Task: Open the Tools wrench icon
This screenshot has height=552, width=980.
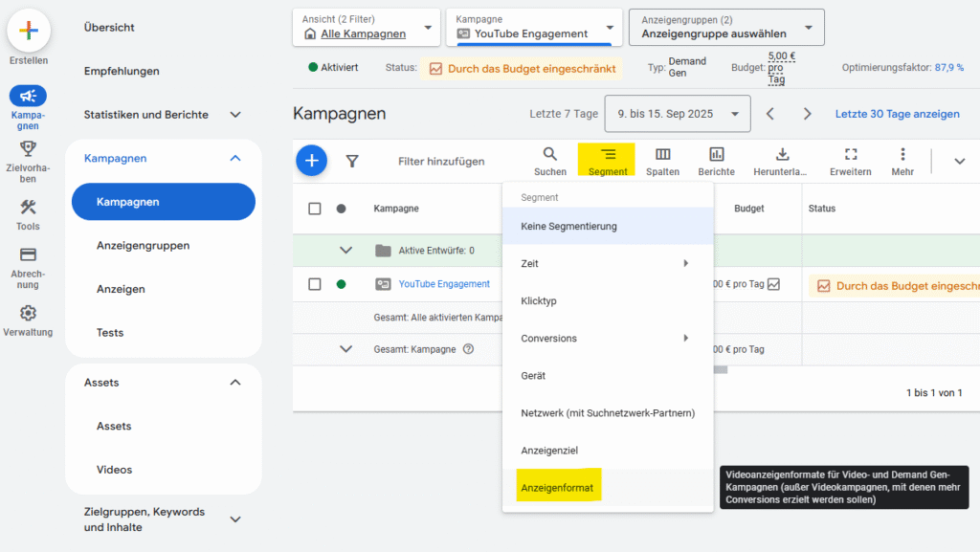Action: point(28,208)
